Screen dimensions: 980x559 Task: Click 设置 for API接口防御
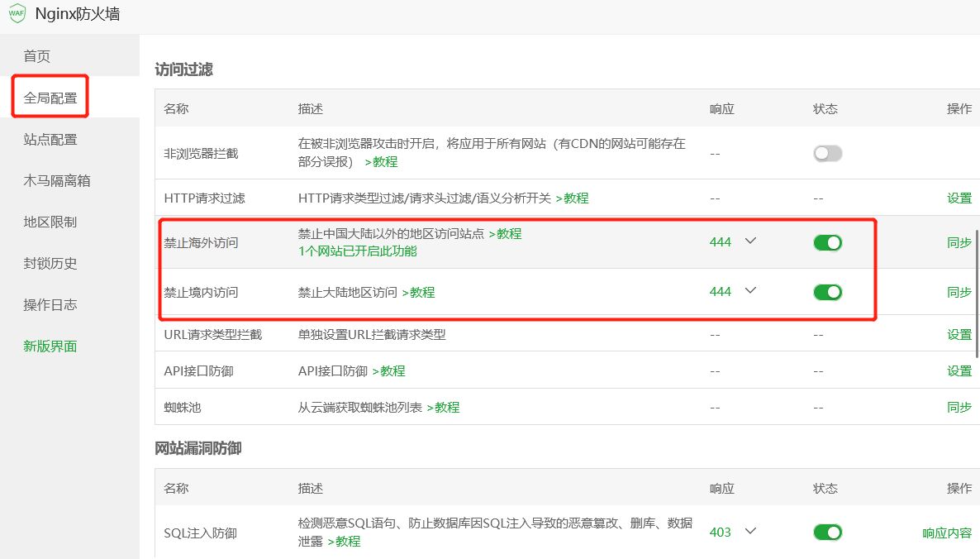pos(959,370)
